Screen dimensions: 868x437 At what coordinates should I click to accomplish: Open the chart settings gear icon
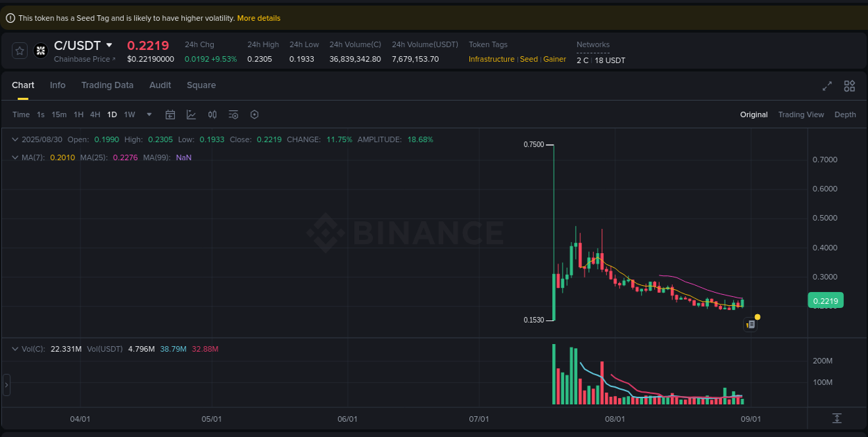click(254, 114)
